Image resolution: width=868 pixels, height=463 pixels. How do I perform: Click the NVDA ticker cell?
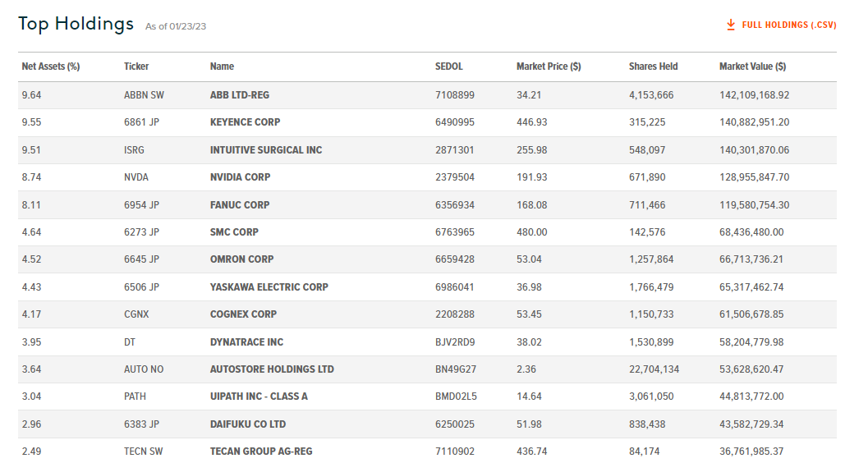[136, 177]
